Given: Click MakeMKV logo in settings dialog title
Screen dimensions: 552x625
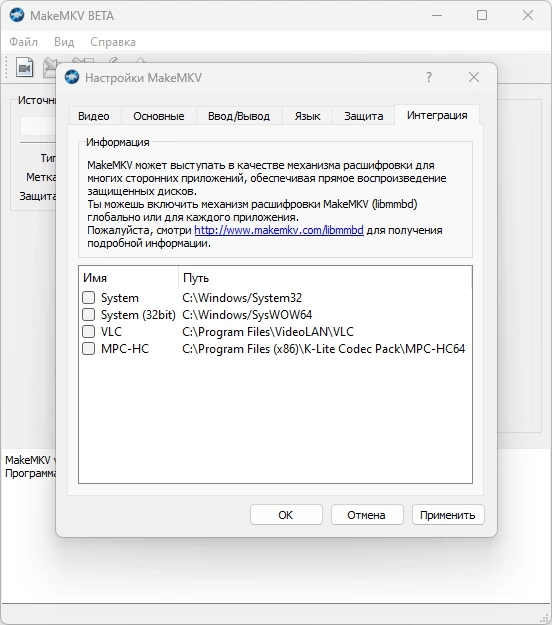Looking at the screenshot, I should (72, 77).
